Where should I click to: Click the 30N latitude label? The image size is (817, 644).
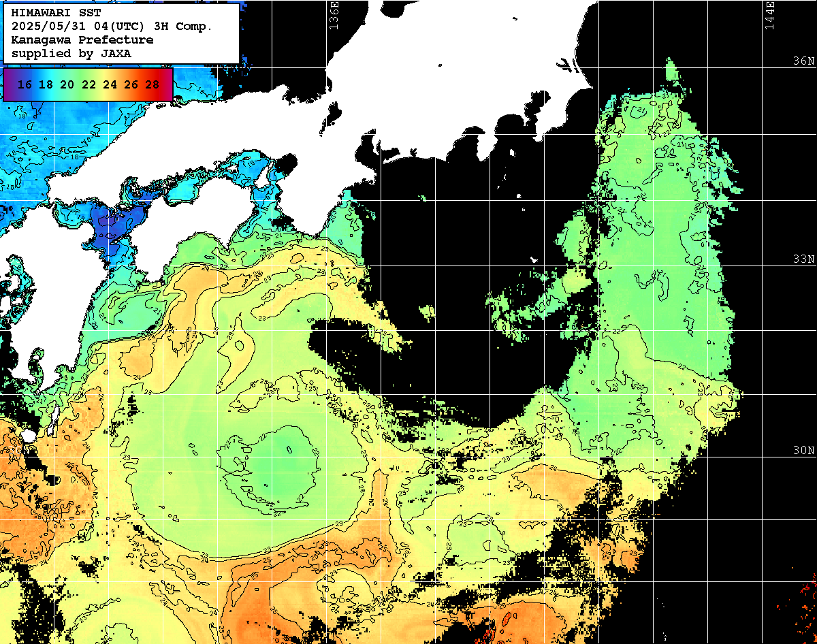pyautogui.click(x=804, y=451)
